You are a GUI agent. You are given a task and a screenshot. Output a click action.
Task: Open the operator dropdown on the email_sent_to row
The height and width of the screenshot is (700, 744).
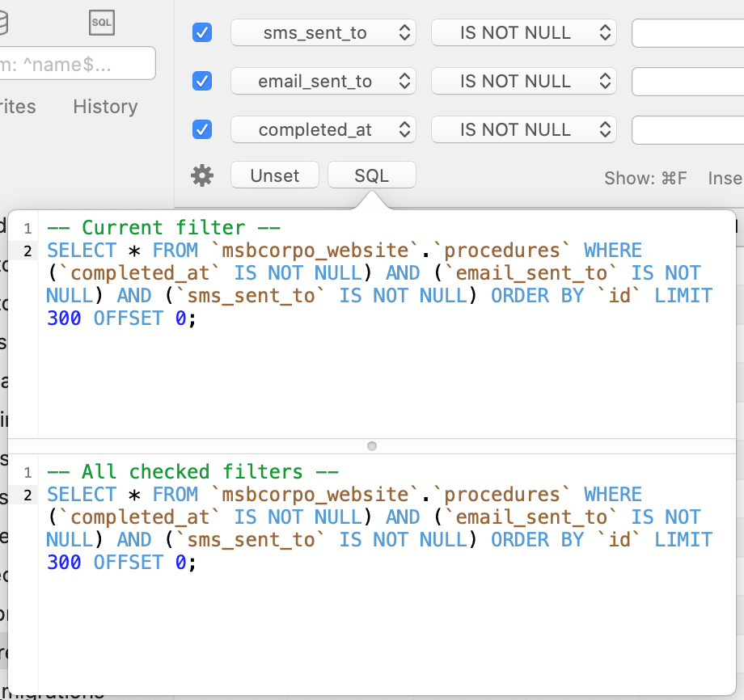coord(523,81)
